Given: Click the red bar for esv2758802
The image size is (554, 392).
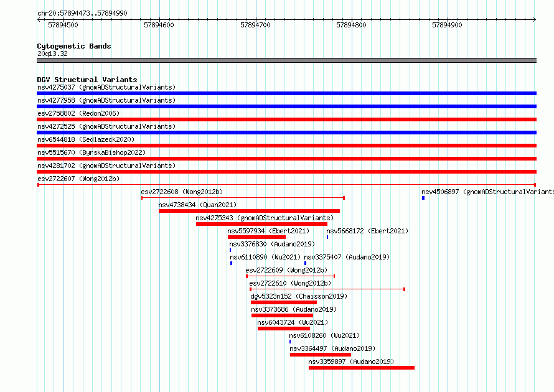Looking at the screenshot, I should point(286,119).
